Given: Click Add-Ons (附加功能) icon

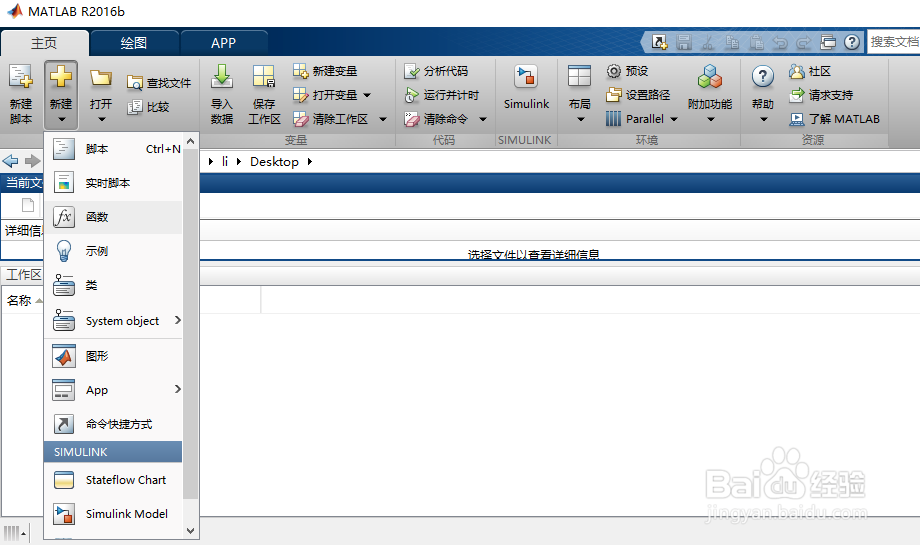Looking at the screenshot, I should pos(709,77).
